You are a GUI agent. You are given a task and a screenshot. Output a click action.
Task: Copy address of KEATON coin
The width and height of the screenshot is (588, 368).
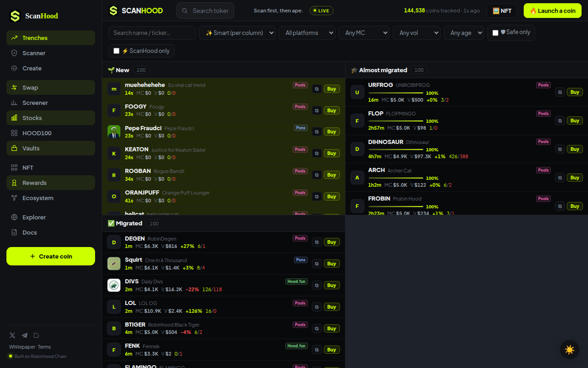(317, 153)
